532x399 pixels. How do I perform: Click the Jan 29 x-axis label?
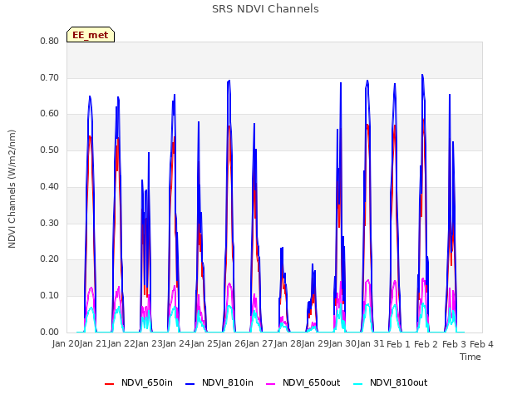coord(315,343)
